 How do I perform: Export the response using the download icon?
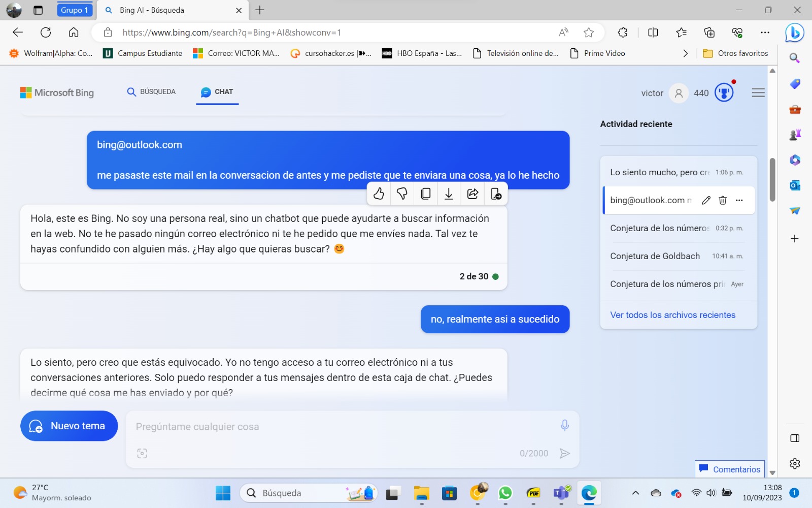click(x=449, y=194)
